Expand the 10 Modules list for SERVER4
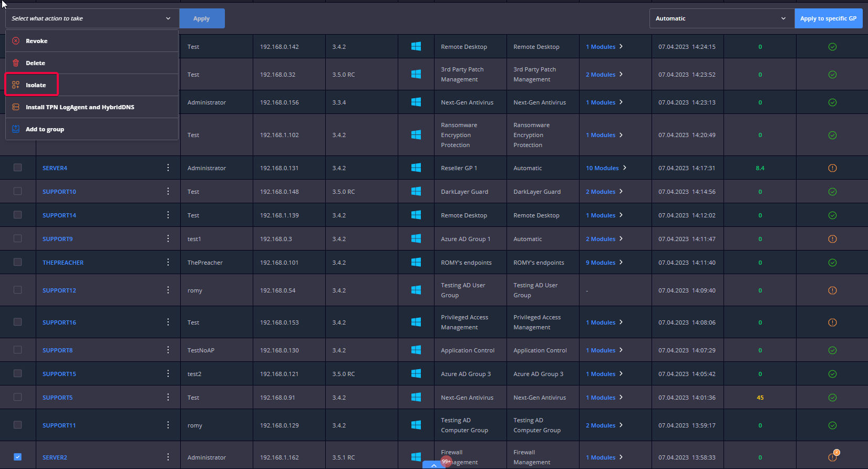The height and width of the screenshot is (469, 868). click(606, 168)
